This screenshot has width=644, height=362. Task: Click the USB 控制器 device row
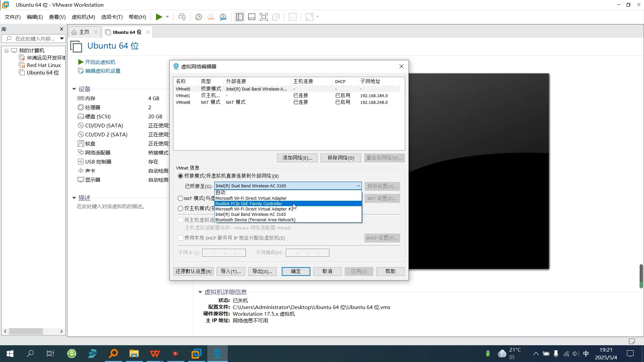(123, 162)
